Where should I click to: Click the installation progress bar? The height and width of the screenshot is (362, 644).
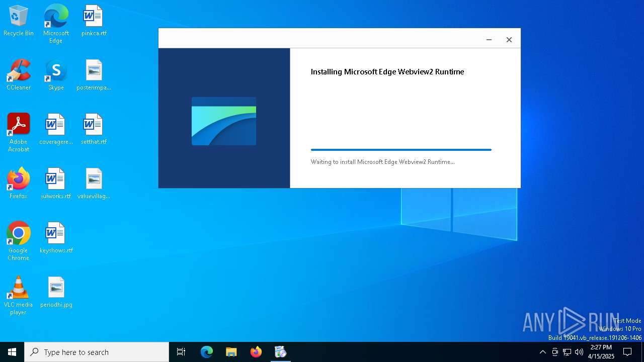(401, 150)
